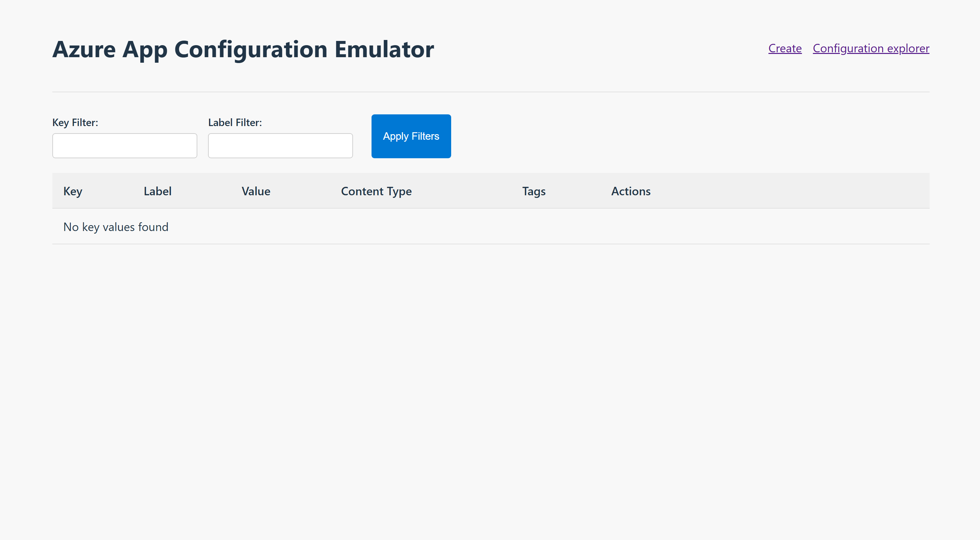Select the Tags column header
Viewport: 980px width, 540px height.
pyautogui.click(x=533, y=191)
